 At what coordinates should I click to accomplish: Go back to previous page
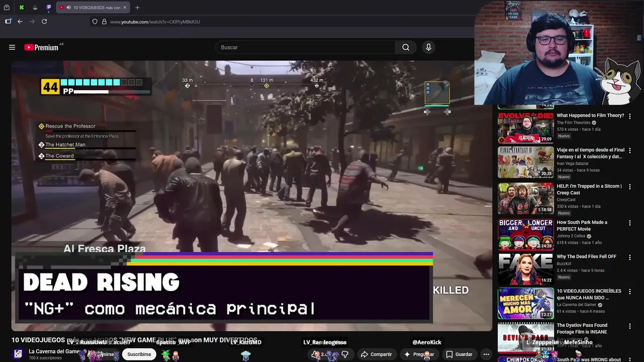coord(20,22)
